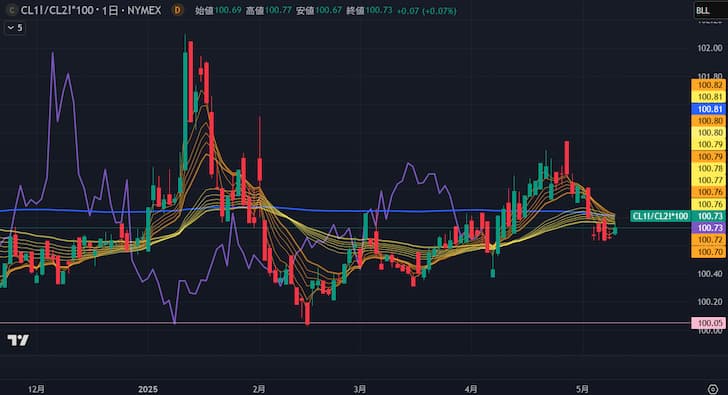Select the high value 100.77

(278, 10)
